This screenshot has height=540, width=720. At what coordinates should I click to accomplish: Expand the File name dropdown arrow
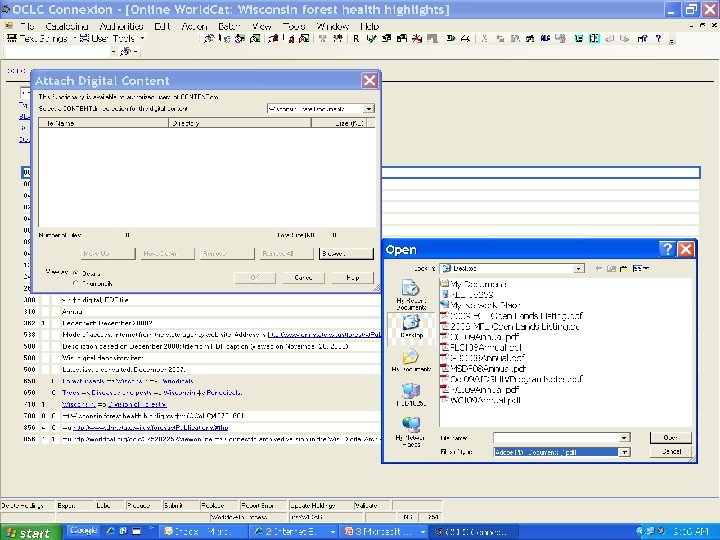click(x=624, y=438)
